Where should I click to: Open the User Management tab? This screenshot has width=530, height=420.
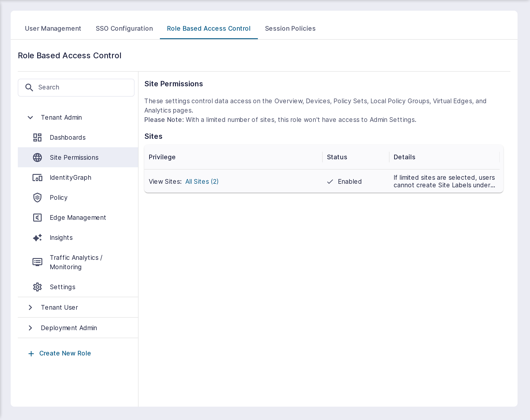tap(53, 28)
